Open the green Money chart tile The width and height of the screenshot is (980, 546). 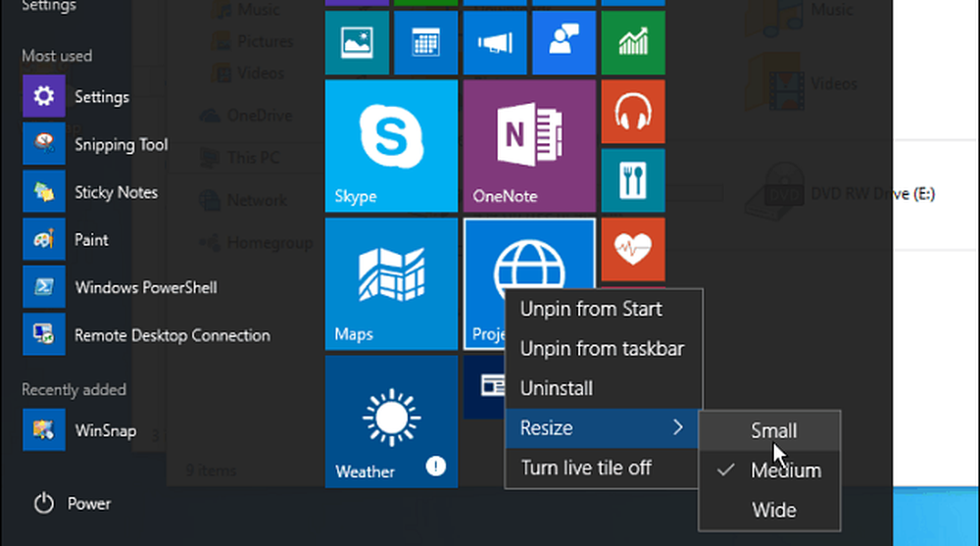632,43
